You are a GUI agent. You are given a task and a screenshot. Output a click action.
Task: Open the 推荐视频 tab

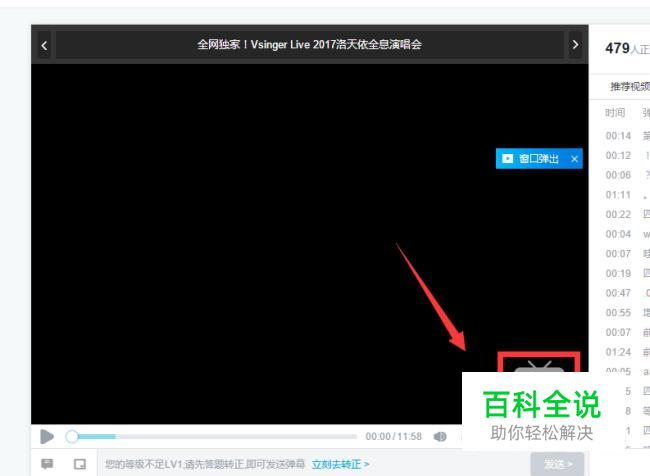(630, 86)
